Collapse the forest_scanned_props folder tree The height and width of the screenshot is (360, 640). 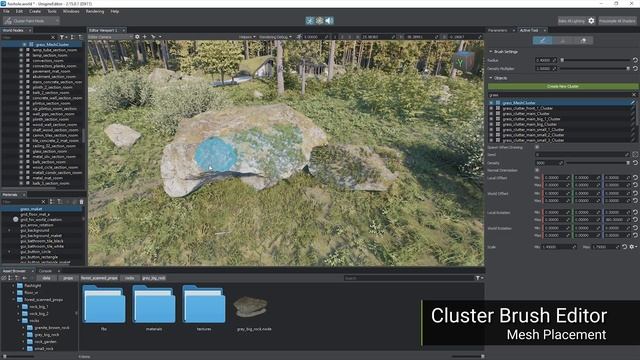(x=13, y=300)
